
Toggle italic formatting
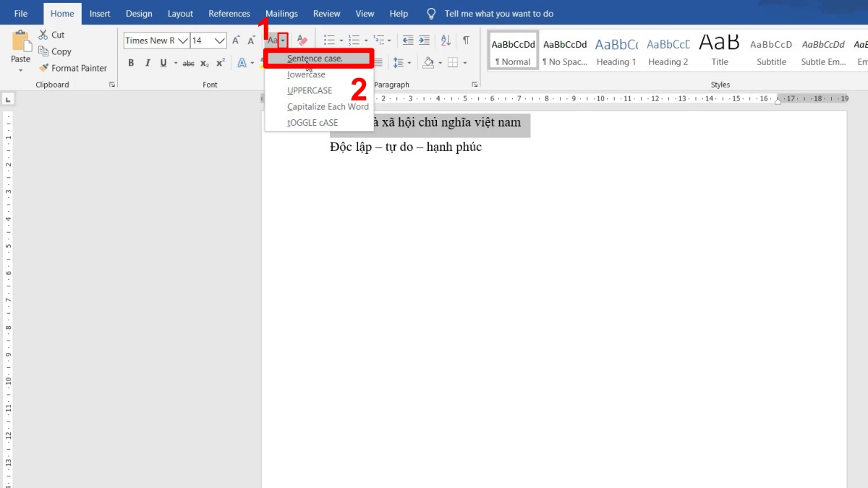pos(148,63)
